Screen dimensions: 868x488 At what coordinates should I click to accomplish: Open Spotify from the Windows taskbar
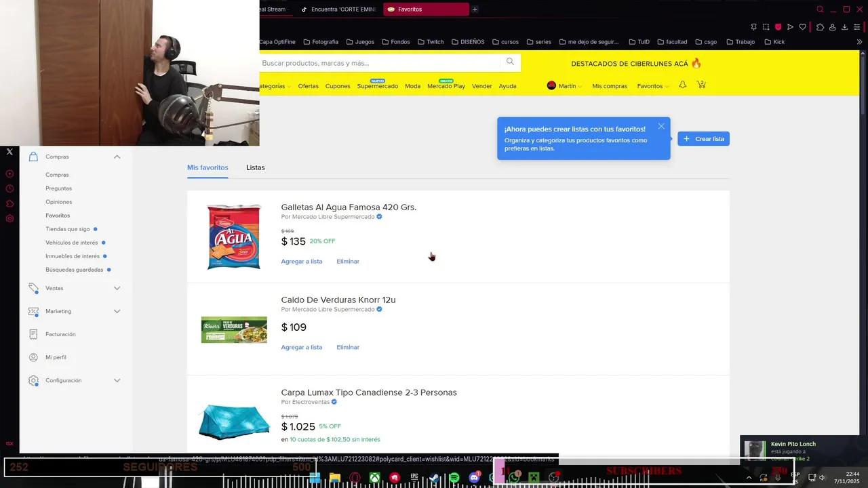click(x=454, y=478)
